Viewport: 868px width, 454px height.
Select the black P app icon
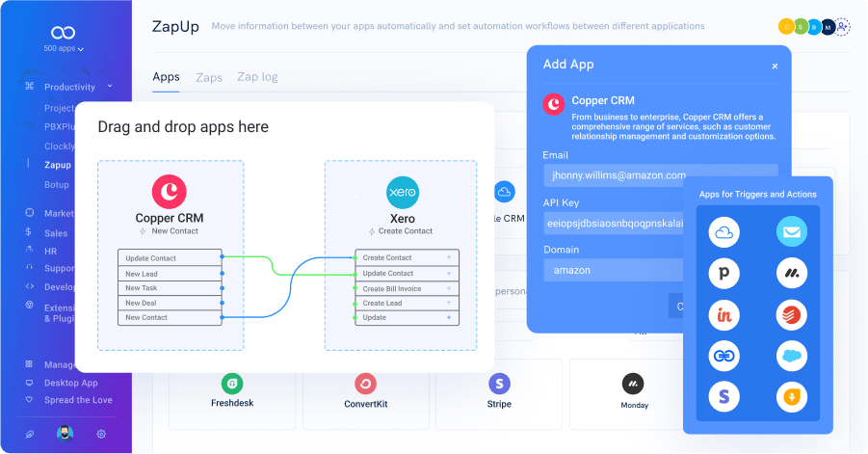[x=724, y=273]
